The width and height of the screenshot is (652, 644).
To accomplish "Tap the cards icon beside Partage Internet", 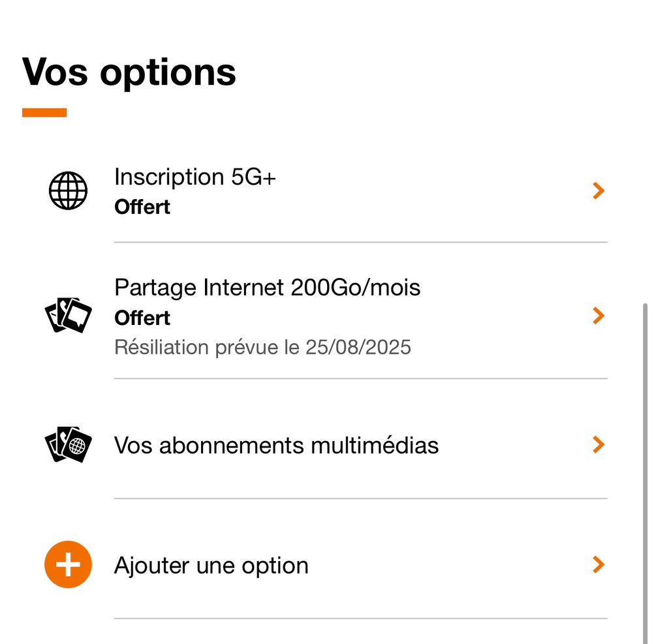I will coord(68,315).
